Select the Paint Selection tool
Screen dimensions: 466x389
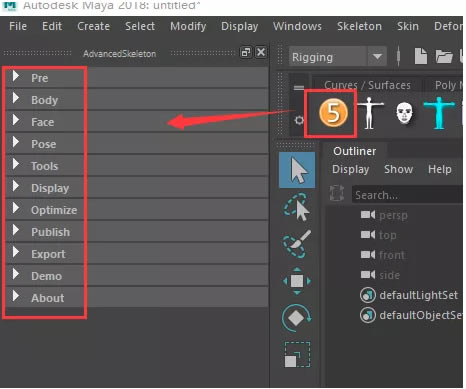[297, 244]
